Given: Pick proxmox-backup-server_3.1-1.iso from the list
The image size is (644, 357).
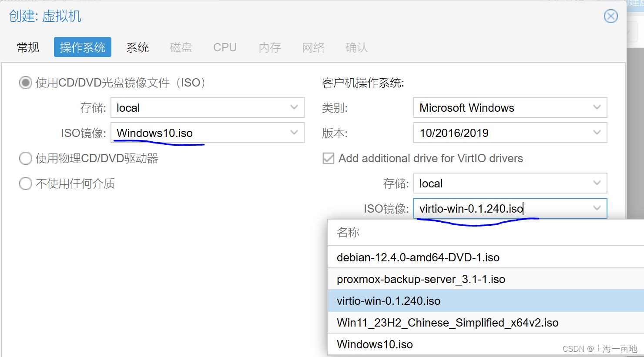Looking at the screenshot, I should click(x=486, y=279).
